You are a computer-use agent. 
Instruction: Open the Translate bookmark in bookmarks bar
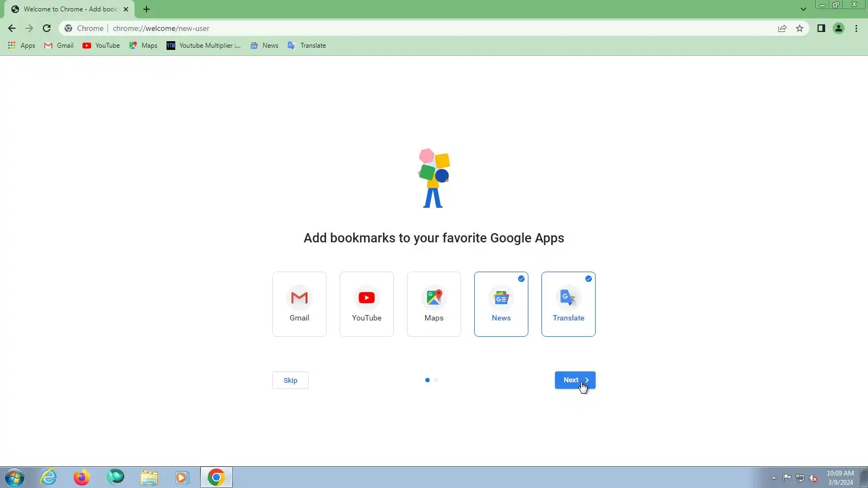(307, 46)
